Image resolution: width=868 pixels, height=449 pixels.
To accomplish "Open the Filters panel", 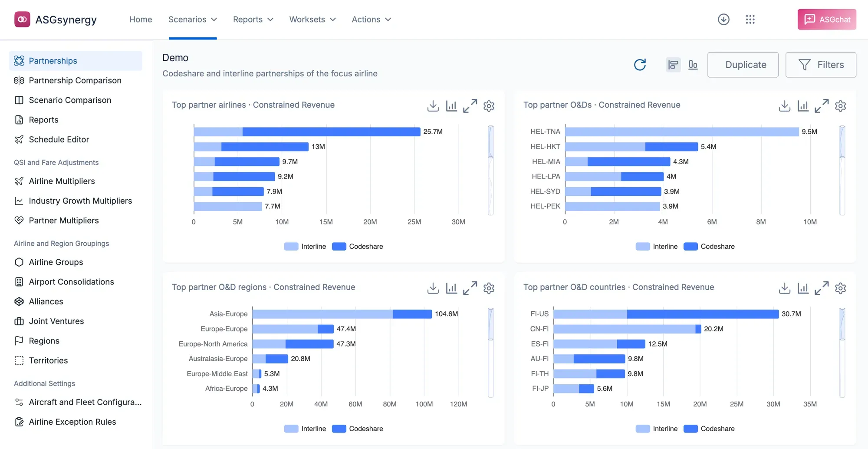I will click(x=821, y=65).
